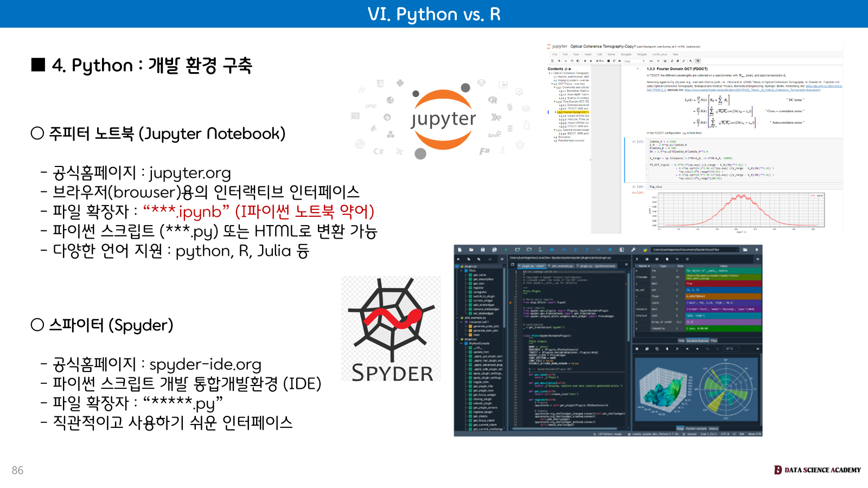Image resolution: width=868 pixels, height=488 pixels.
Task: Open the Help menu in Jupyter
Action: 675,54
